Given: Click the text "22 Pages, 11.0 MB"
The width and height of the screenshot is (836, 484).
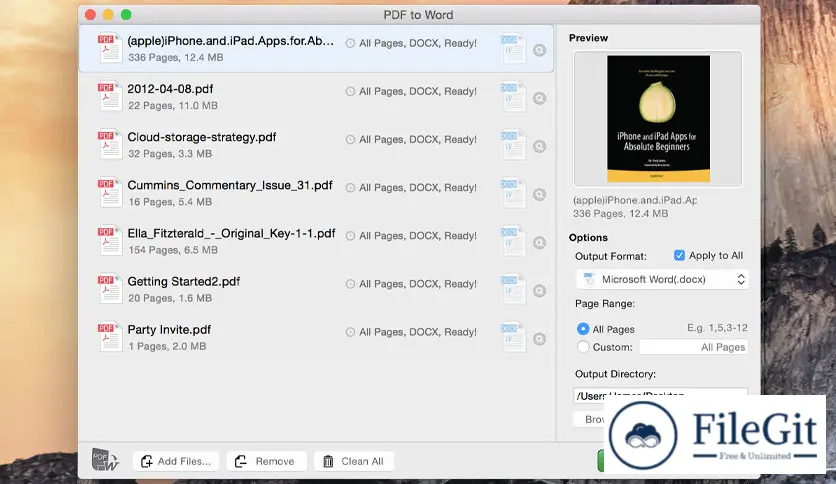Looking at the screenshot, I should point(173,106).
